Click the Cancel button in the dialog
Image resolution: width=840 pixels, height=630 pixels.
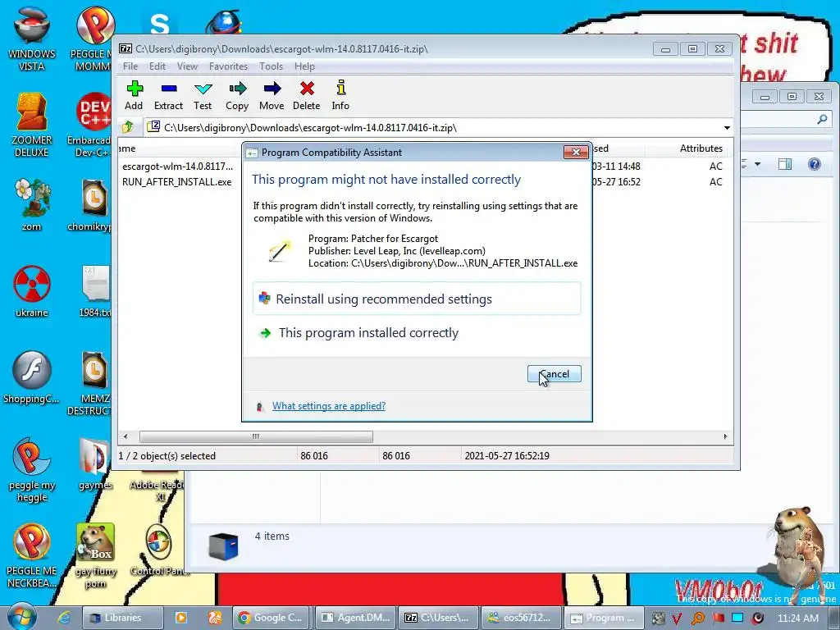pyautogui.click(x=555, y=374)
